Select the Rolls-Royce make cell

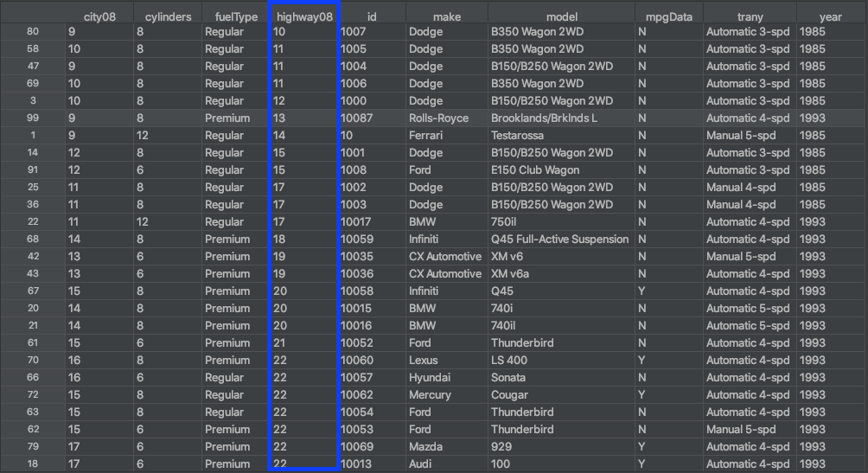point(438,118)
